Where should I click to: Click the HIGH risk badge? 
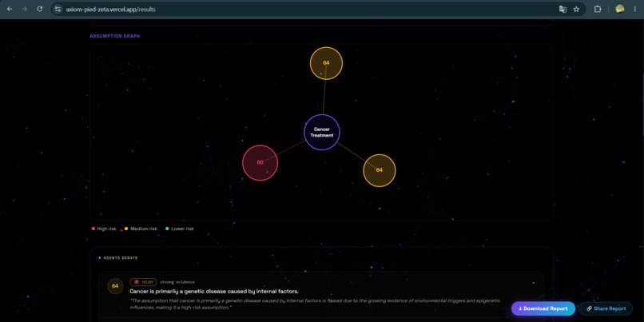143,282
